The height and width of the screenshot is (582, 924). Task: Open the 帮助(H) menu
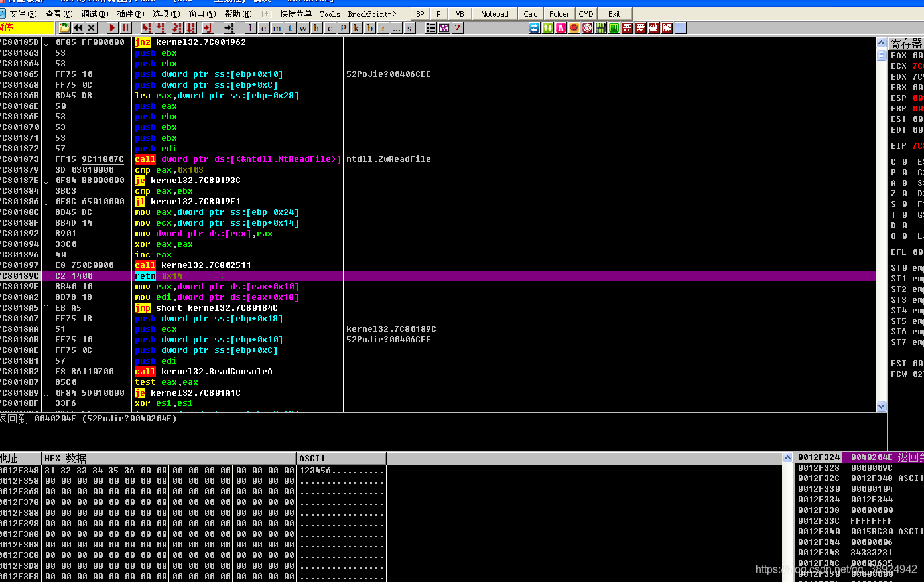pyautogui.click(x=238, y=13)
